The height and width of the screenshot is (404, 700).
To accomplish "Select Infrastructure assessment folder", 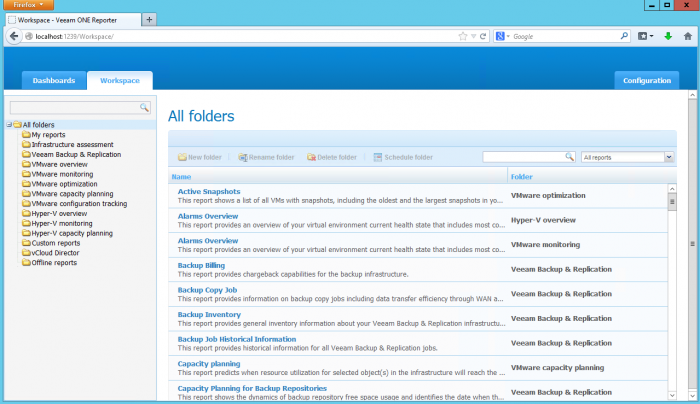I will tap(72, 144).
